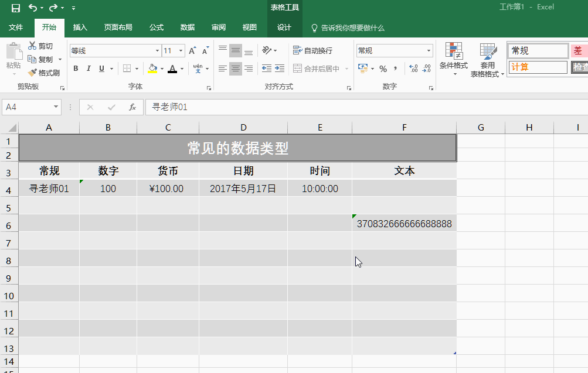Viewport: 588px width, 373px height.
Task: Open fill color dropdown arrow
Action: 162,69
